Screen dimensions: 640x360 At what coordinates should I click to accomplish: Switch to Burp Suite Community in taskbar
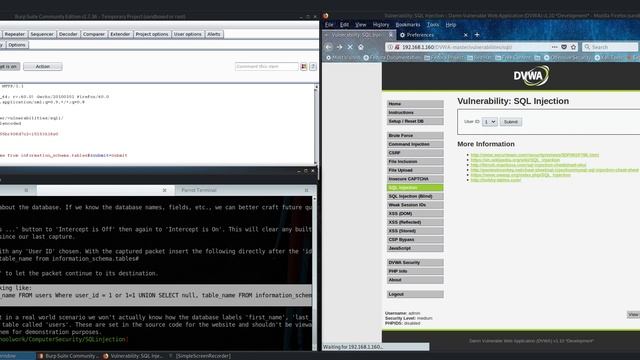pyautogui.click(x=68, y=356)
